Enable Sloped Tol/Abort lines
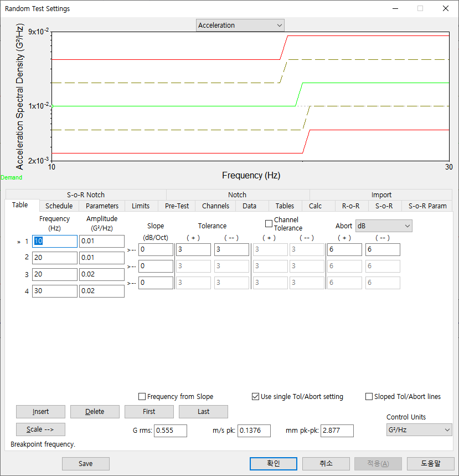459x476 pixels. tap(369, 396)
